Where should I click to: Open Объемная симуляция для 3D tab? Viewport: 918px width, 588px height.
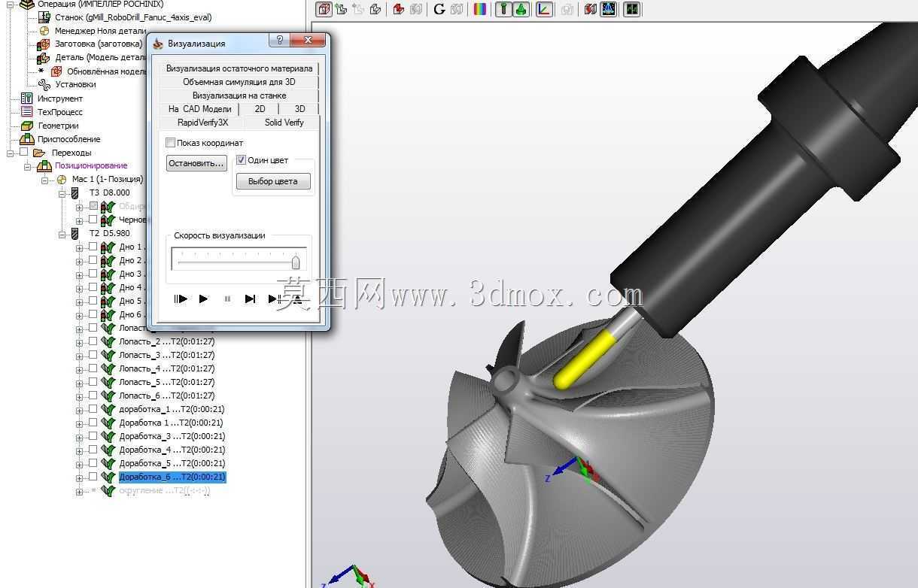pos(239,82)
